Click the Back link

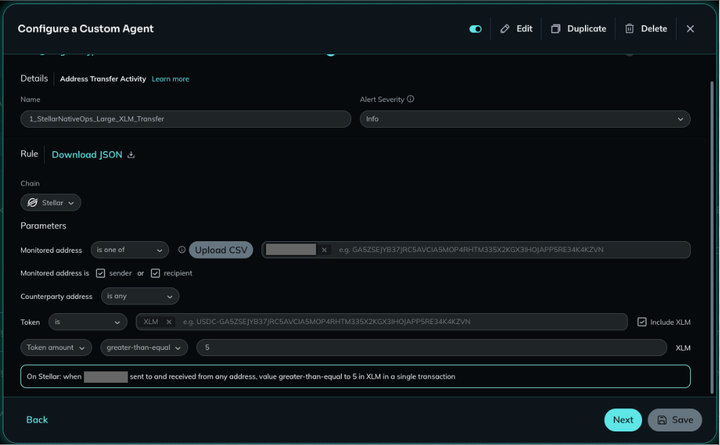37,420
